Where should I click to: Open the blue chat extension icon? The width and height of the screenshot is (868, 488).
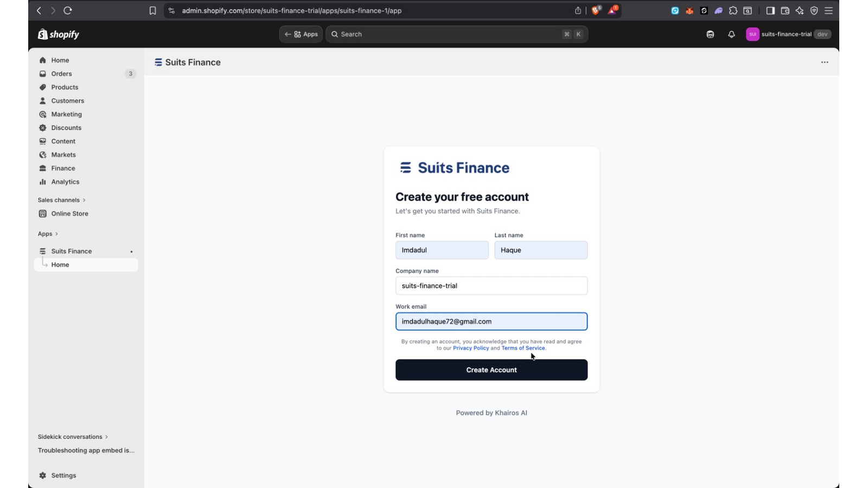tap(675, 10)
